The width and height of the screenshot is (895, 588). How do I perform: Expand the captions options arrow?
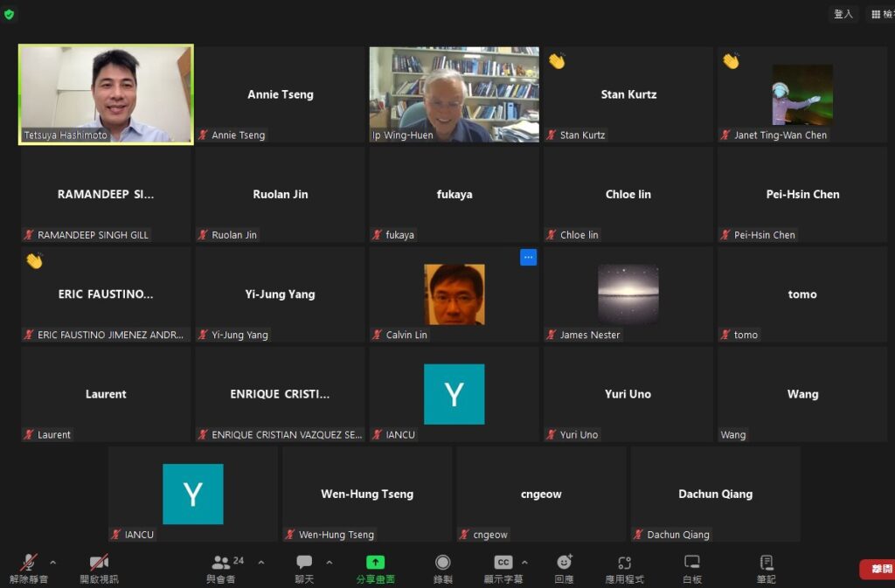pos(524,563)
